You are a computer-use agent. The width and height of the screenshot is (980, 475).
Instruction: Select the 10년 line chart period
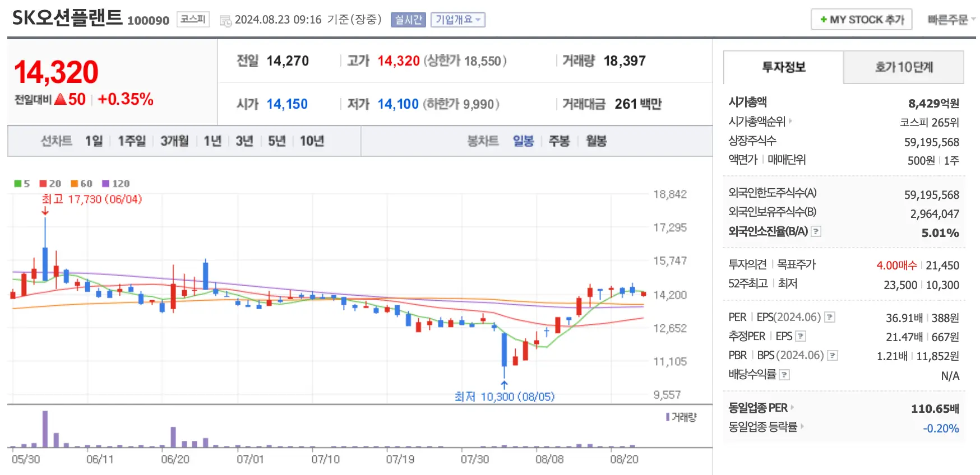312,141
